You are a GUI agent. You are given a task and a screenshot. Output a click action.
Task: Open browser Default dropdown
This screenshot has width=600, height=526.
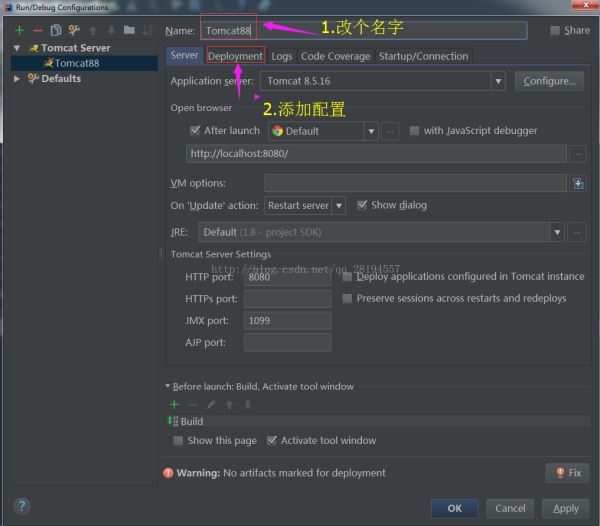(x=323, y=131)
